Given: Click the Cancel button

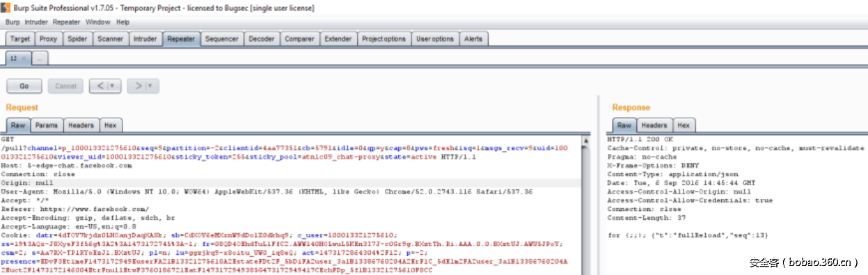Looking at the screenshot, I should tap(65, 86).
